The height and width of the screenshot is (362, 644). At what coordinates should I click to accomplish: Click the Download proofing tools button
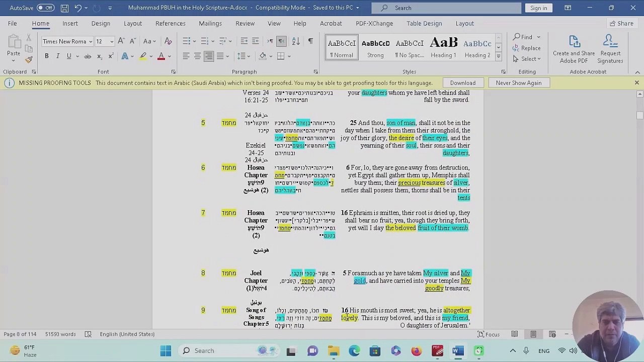click(x=462, y=83)
